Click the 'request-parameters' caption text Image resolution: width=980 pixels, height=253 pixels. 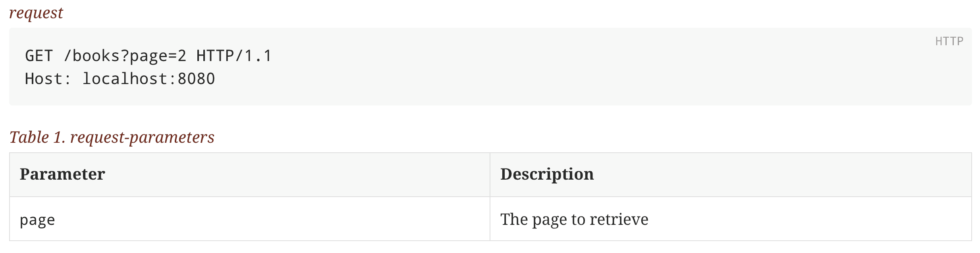[142, 138]
